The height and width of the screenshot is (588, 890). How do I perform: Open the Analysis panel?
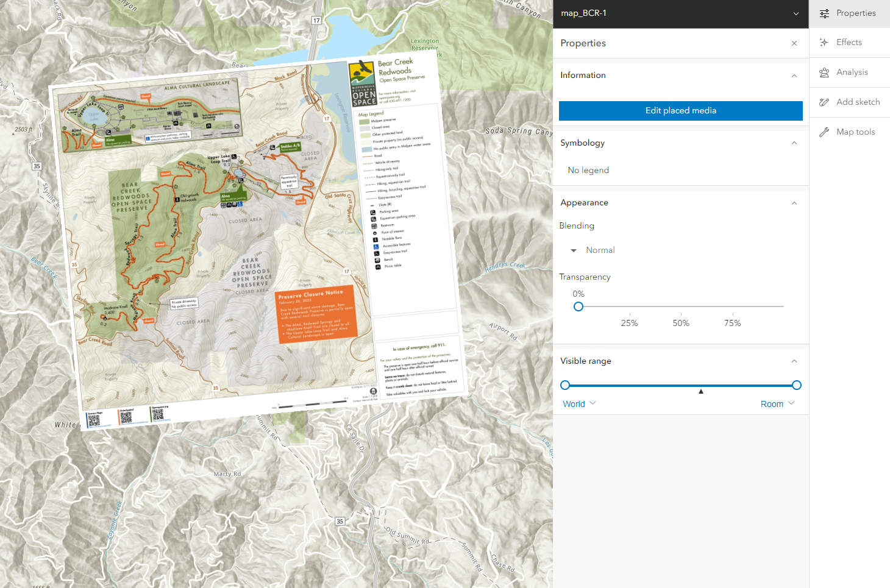pyautogui.click(x=849, y=72)
